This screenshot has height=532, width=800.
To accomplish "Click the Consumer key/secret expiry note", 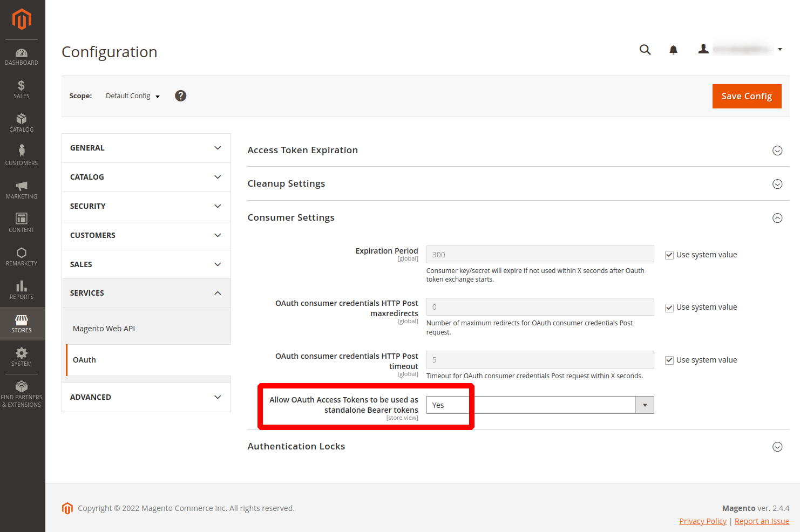I will (x=535, y=275).
